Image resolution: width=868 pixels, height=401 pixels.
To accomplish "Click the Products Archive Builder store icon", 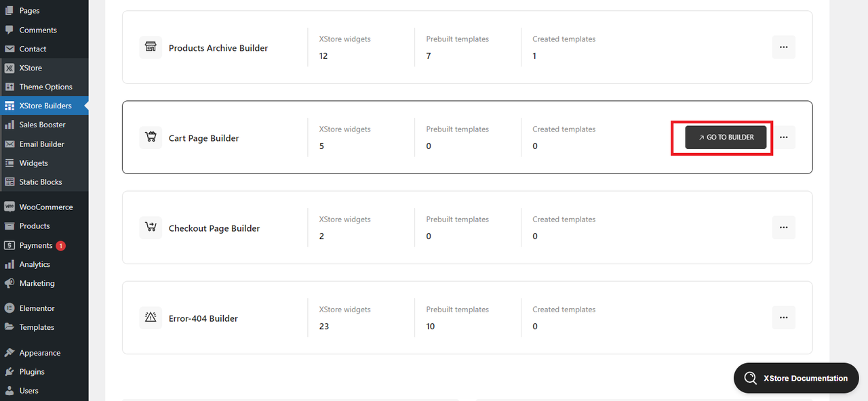I will (151, 47).
